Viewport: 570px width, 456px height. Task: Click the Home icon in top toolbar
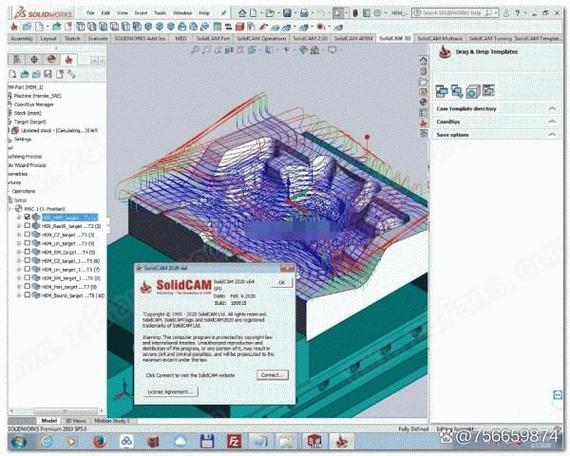tap(242, 13)
